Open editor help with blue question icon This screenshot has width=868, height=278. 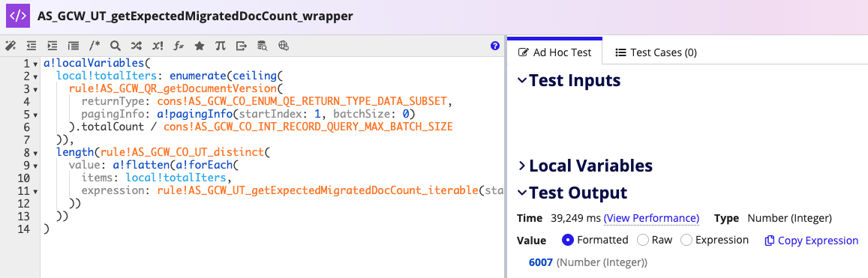tap(495, 46)
